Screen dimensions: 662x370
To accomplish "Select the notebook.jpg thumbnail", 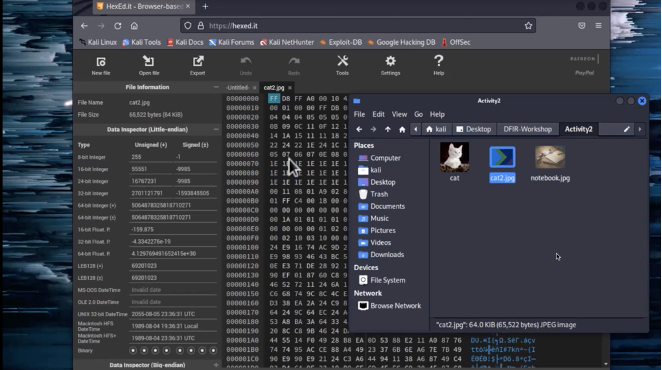I will coord(550,157).
